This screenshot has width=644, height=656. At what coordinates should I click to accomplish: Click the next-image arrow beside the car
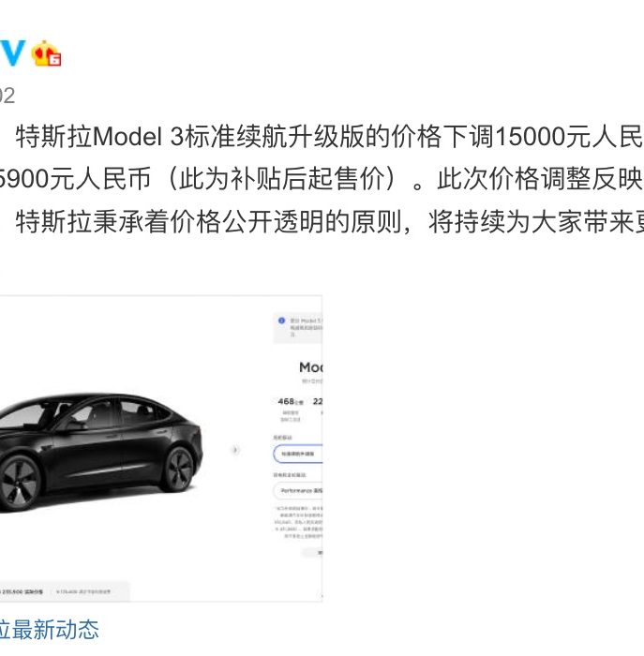[x=235, y=450]
